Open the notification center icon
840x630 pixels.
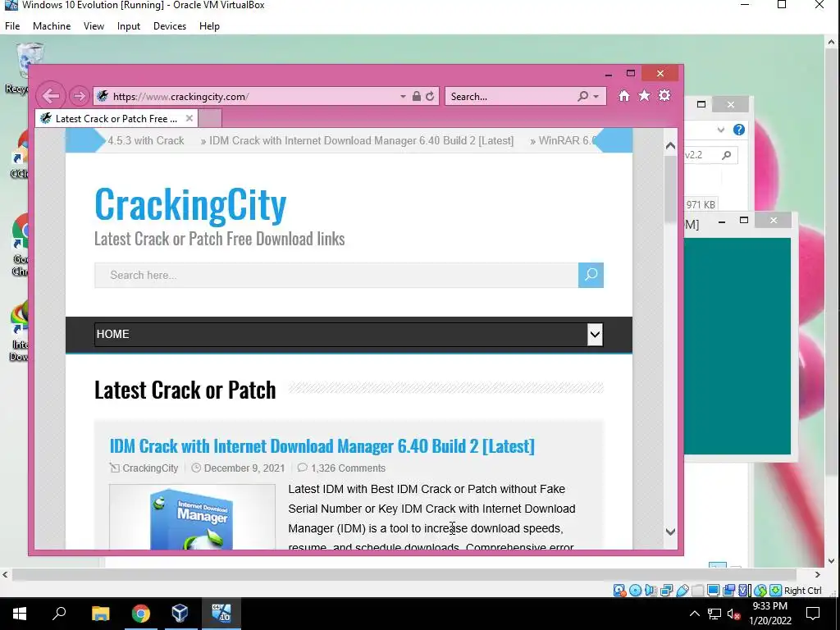[x=813, y=614]
